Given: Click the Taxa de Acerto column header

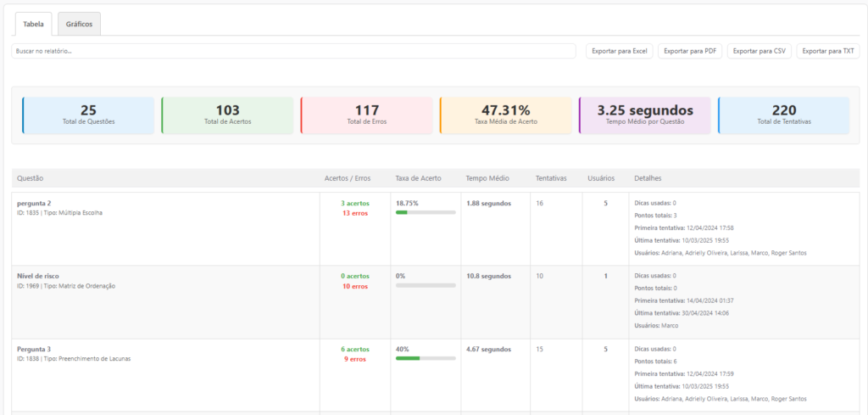Looking at the screenshot, I should 418,178.
